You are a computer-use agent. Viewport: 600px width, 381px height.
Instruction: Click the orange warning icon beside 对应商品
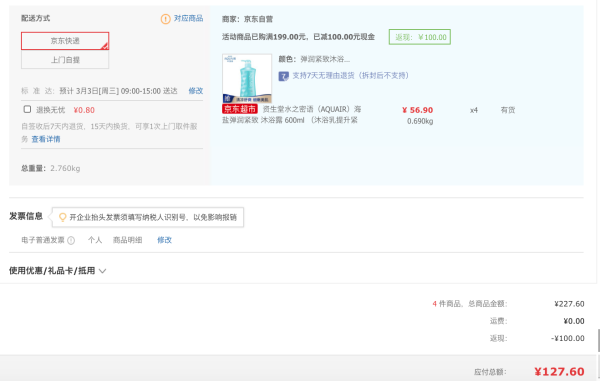pyautogui.click(x=165, y=19)
